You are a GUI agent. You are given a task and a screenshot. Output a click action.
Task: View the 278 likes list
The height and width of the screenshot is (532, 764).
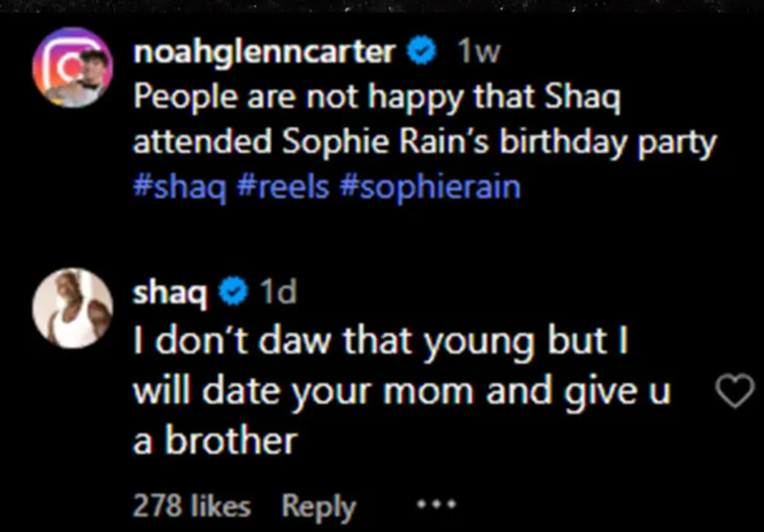click(x=191, y=505)
